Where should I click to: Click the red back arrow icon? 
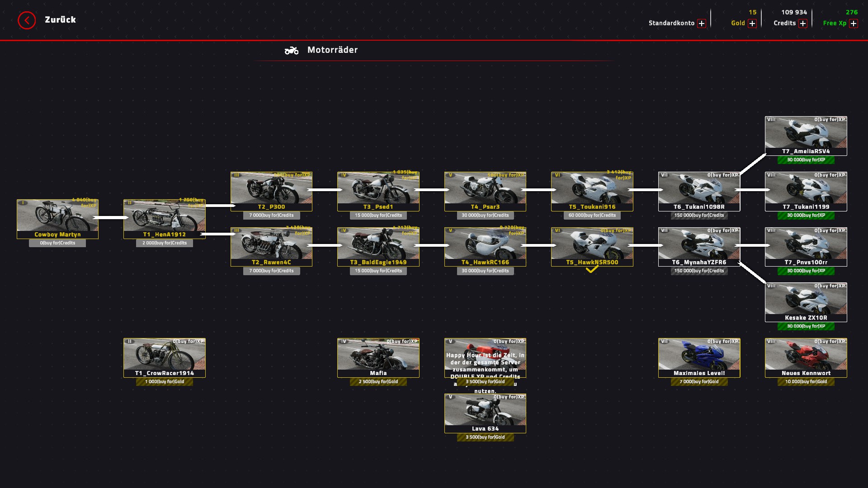coord(27,20)
